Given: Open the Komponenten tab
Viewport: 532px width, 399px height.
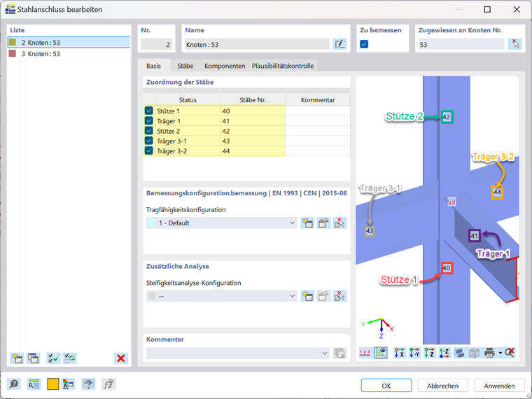Looking at the screenshot, I should pos(225,66).
